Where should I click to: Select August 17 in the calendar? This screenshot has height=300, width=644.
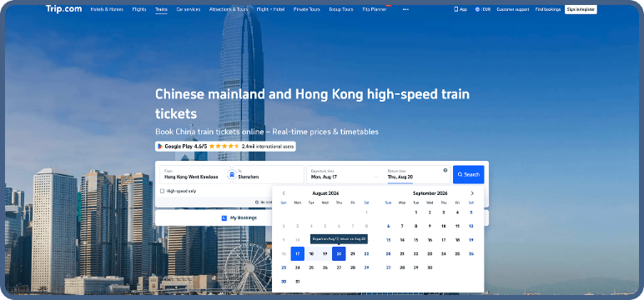point(297,253)
